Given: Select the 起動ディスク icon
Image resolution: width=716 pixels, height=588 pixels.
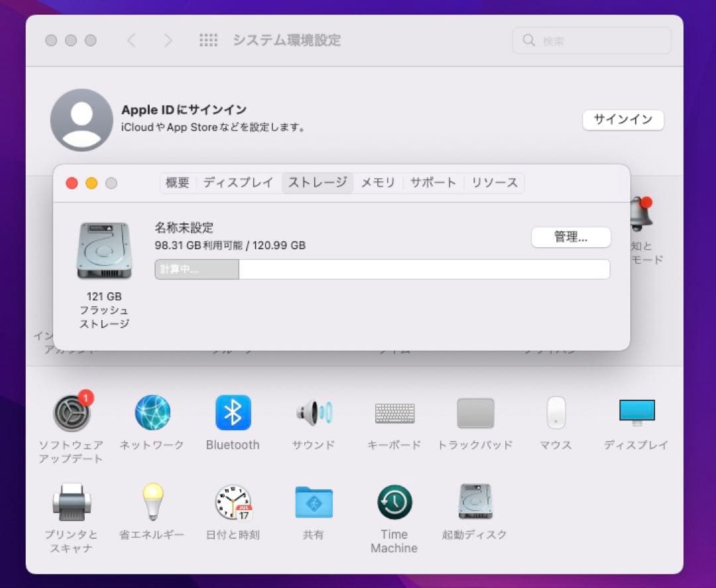Looking at the screenshot, I should [x=475, y=502].
